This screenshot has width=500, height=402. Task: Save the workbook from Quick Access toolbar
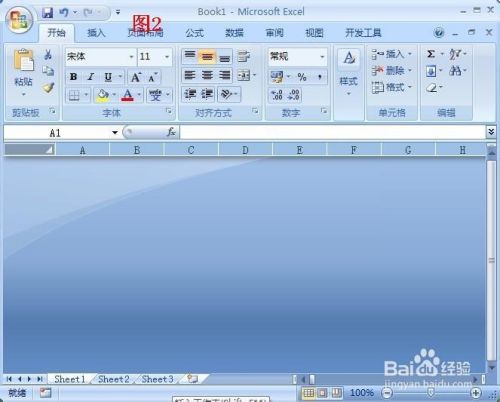pos(47,13)
